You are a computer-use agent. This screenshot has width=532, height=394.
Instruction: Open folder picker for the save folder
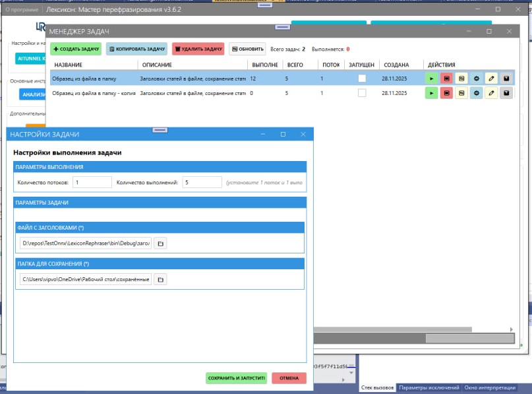coord(160,280)
